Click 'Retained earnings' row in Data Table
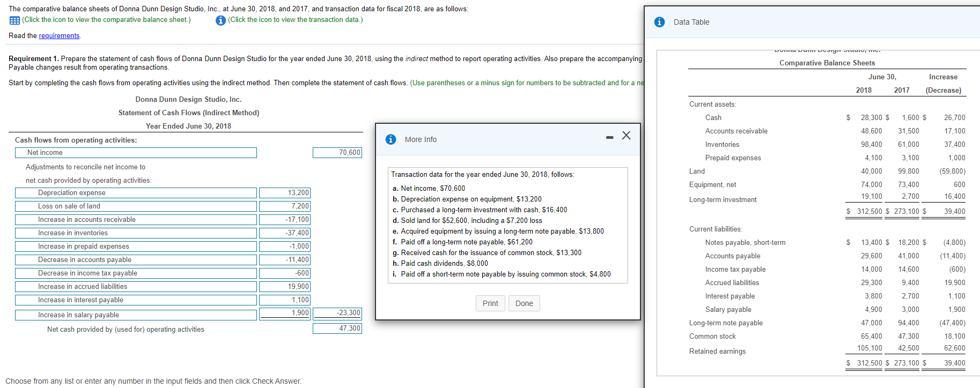This screenshot has height=388, width=980. click(827, 351)
